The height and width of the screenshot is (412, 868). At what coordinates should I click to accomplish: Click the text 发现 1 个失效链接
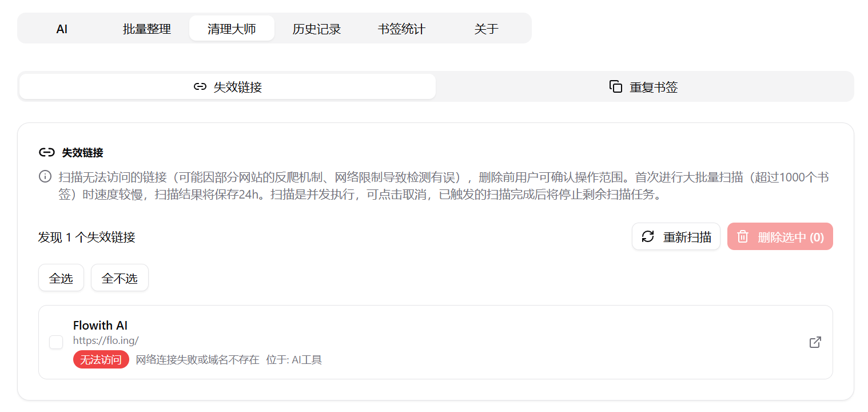(87, 237)
